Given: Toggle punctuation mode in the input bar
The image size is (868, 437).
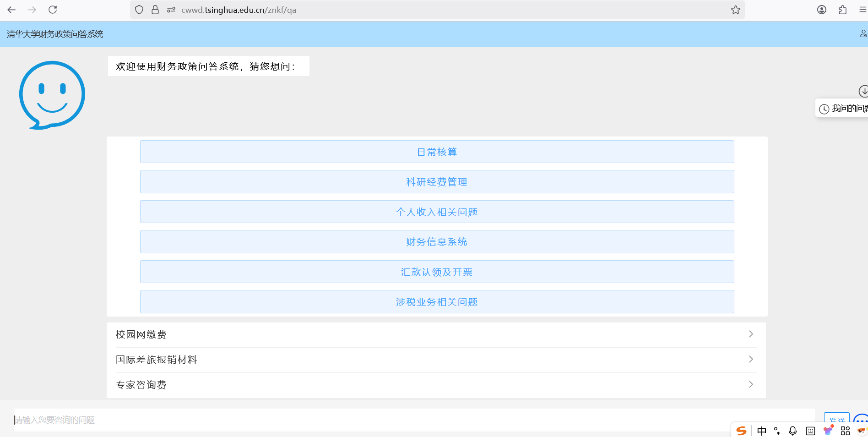Looking at the screenshot, I should pos(777,431).
